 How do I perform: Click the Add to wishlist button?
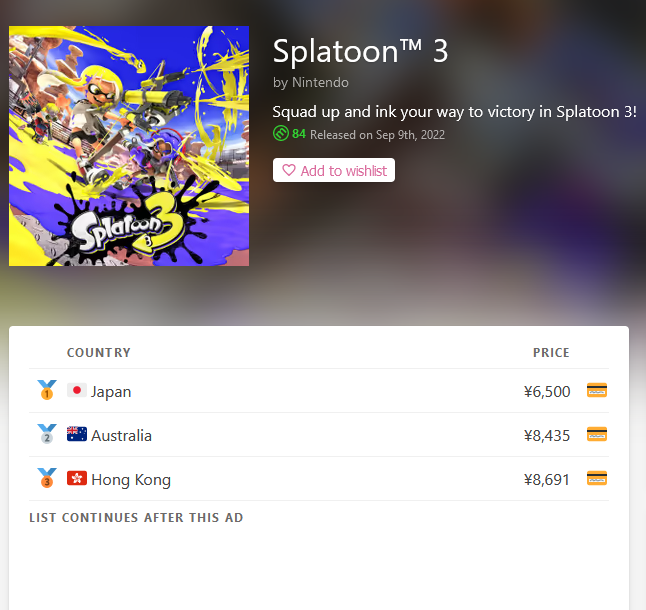point(334,170)
